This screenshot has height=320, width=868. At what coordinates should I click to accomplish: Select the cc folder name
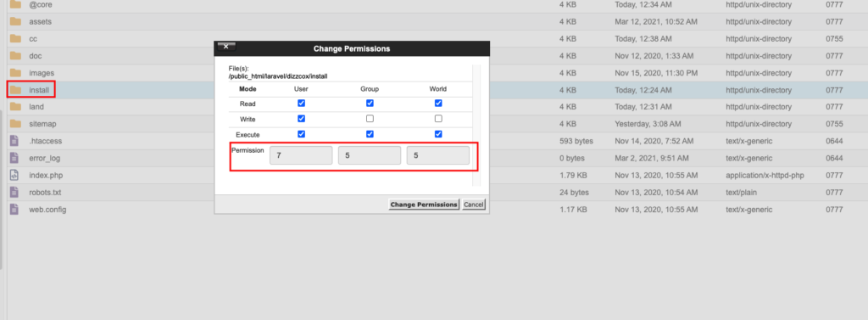pos(33,39)
